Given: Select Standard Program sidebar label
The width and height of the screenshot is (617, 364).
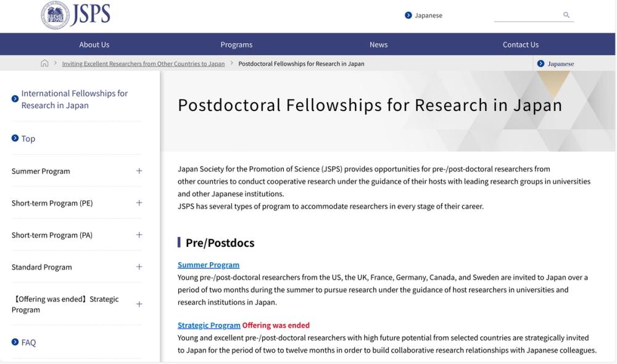Looking at the screenshot, I should pos(42,267).
